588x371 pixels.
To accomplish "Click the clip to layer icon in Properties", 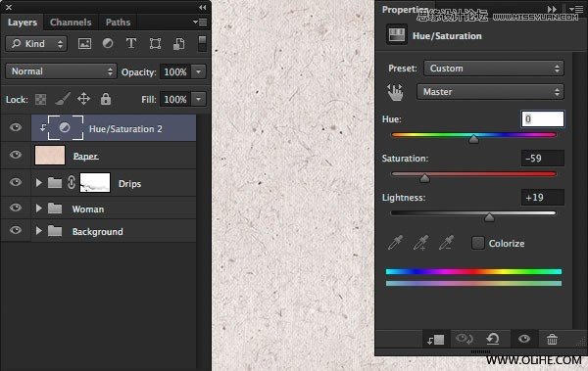I will 436,340.
